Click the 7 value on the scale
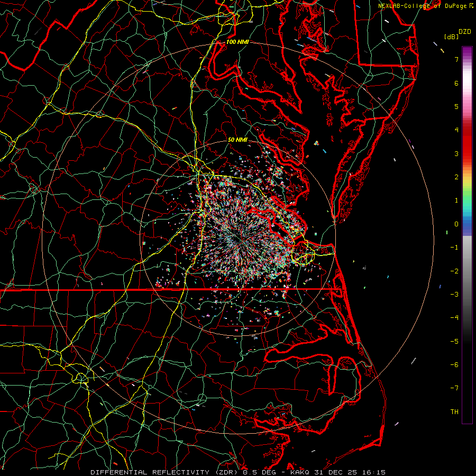This screenshot has height=476, width=476. click(x=456, y=59)
